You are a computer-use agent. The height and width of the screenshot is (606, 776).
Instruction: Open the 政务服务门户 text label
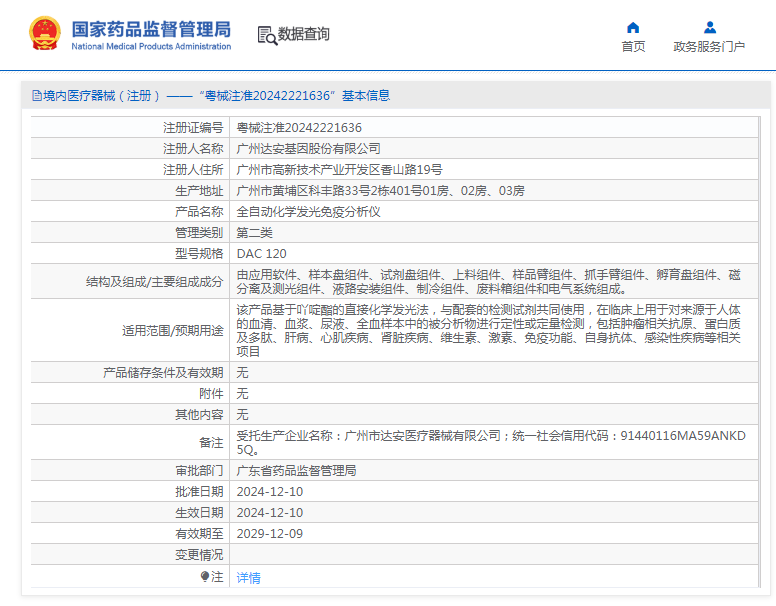[x=709, y=47]
